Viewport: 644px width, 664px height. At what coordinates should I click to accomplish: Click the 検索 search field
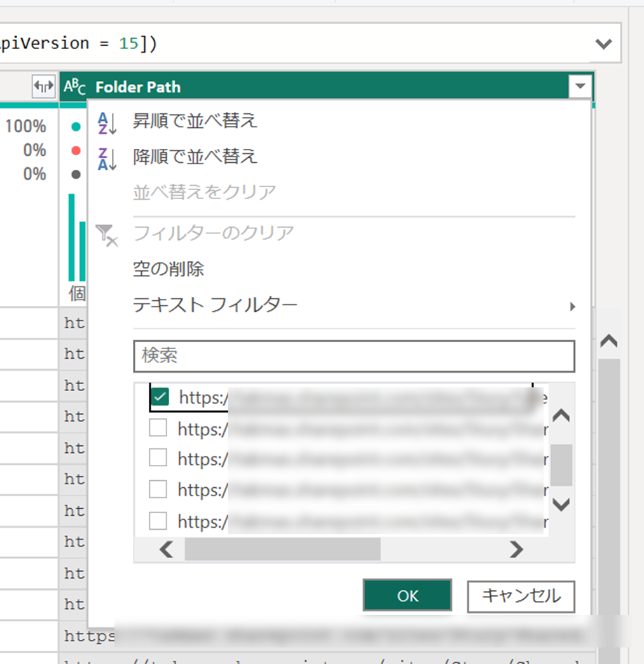(x=354, y=356)
